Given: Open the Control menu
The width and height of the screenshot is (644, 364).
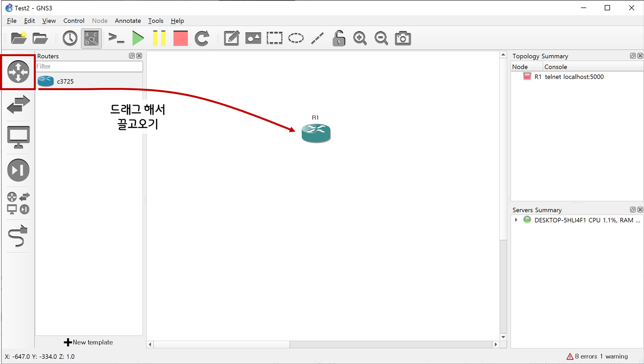Looking at the screenshot, I should pyautogui.click(x=74, y=21).
